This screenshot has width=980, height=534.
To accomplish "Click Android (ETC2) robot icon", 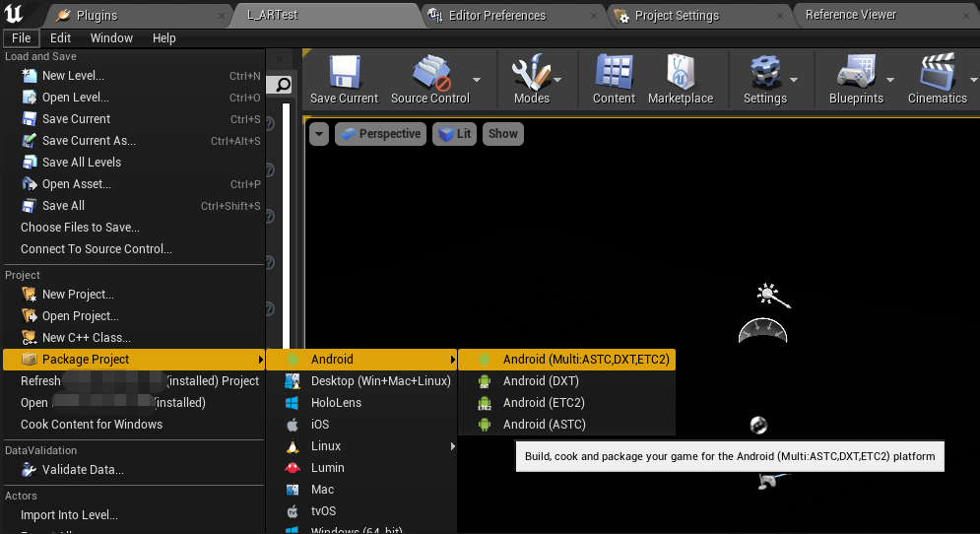I will (x=485, y=403).
